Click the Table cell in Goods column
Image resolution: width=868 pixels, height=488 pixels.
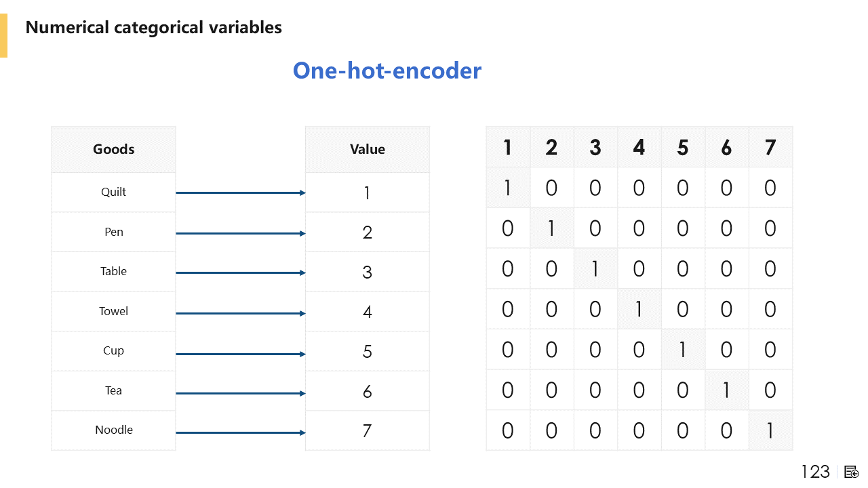(x=114, y=271)
